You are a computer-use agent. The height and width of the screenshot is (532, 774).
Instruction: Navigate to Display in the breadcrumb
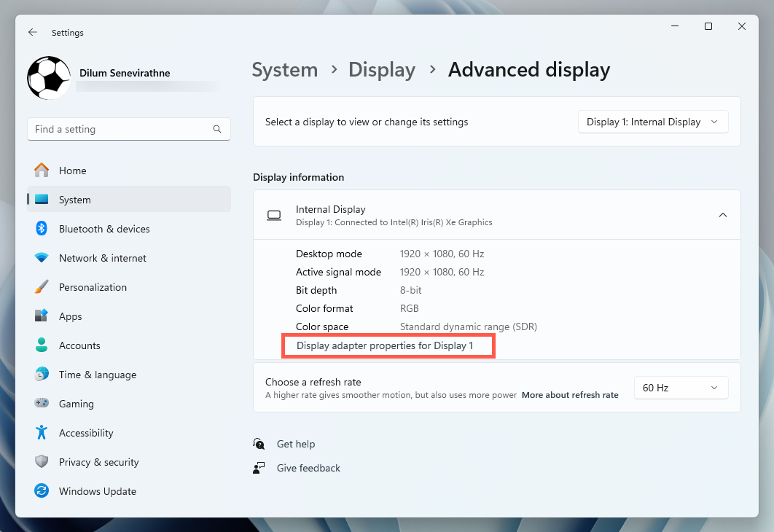pyautogui.click(x=381, y=70)
